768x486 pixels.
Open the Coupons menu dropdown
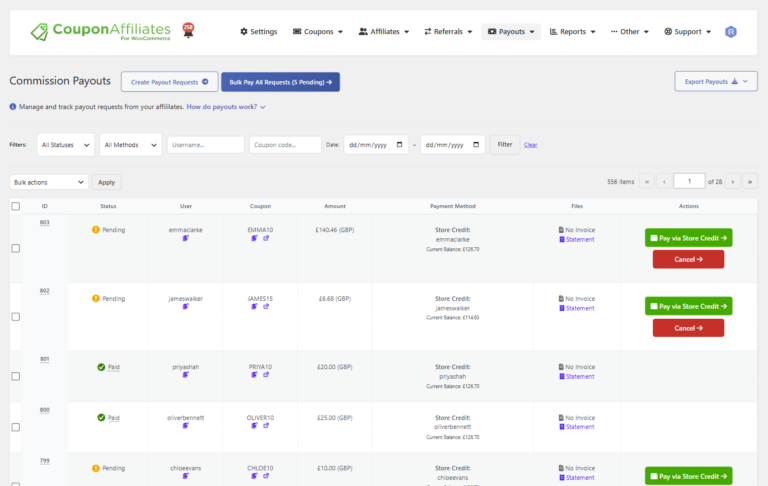(x=317, y=32)
